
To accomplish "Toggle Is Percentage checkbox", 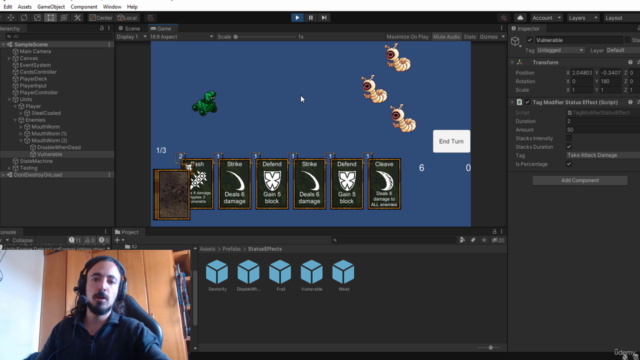I will click(569, 164).
